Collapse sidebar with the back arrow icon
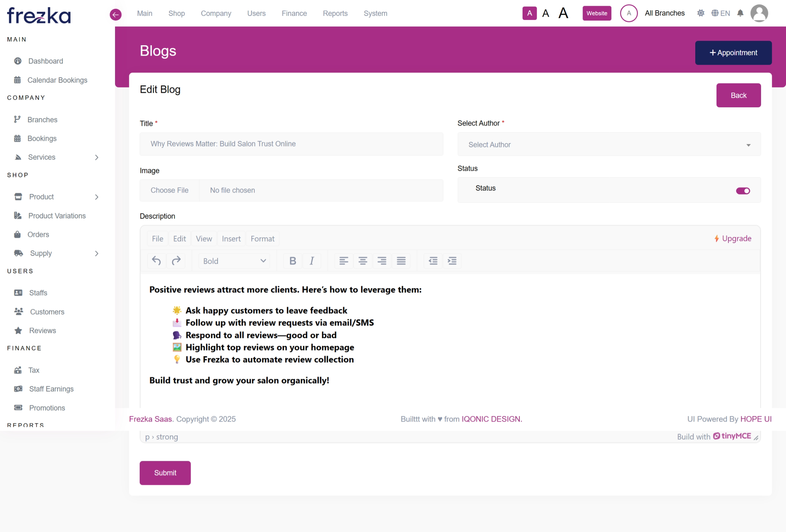 pos(116,15)
